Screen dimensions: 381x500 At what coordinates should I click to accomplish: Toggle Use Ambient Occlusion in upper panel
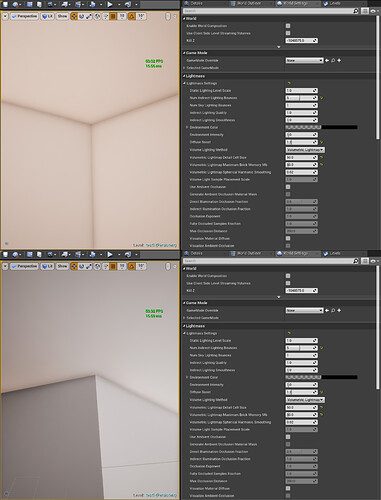pos(288,187)
